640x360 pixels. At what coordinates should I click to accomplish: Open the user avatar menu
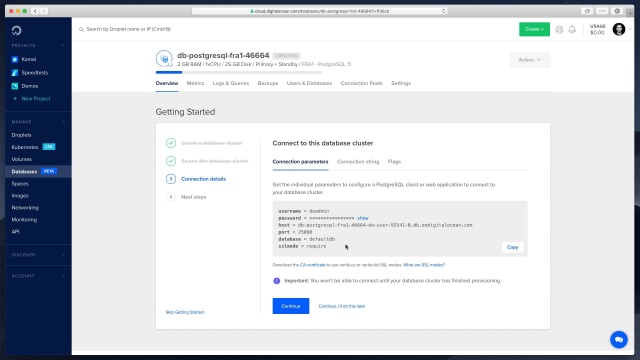click(619, 29)
